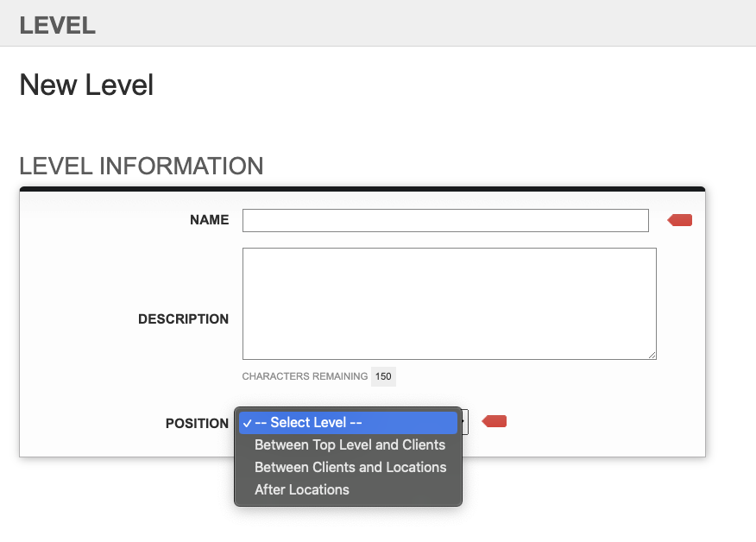This screenshot has width=756, height=542.
Task: Click the LEVEL INFORMATION section heading
Action: (x=142, y=166)
